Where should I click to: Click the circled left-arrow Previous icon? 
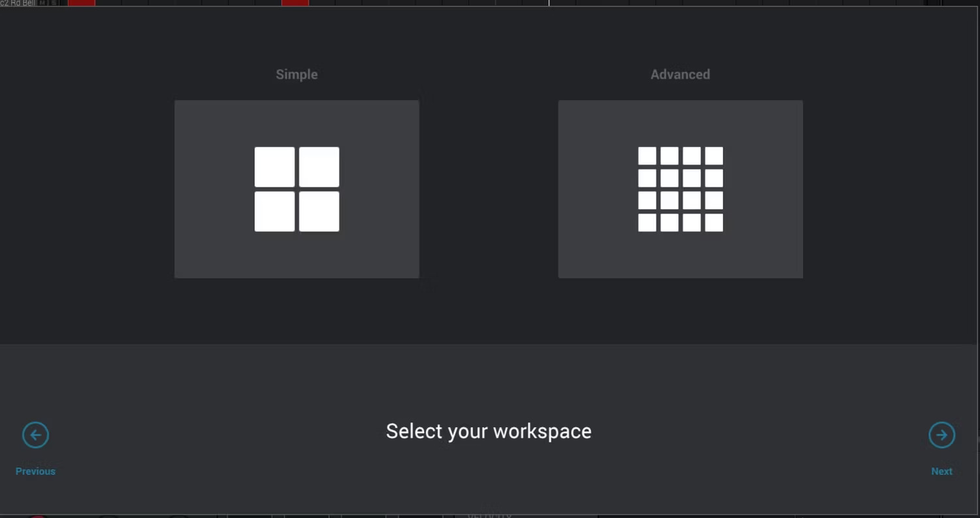(x=35, y=435)
